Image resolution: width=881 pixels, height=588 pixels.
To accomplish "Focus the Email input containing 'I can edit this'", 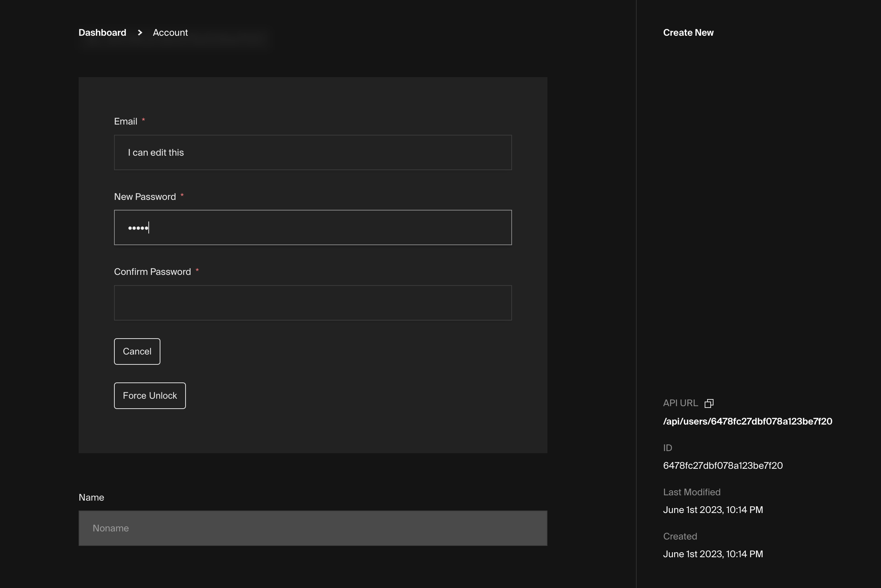I will tap(313, 152).
